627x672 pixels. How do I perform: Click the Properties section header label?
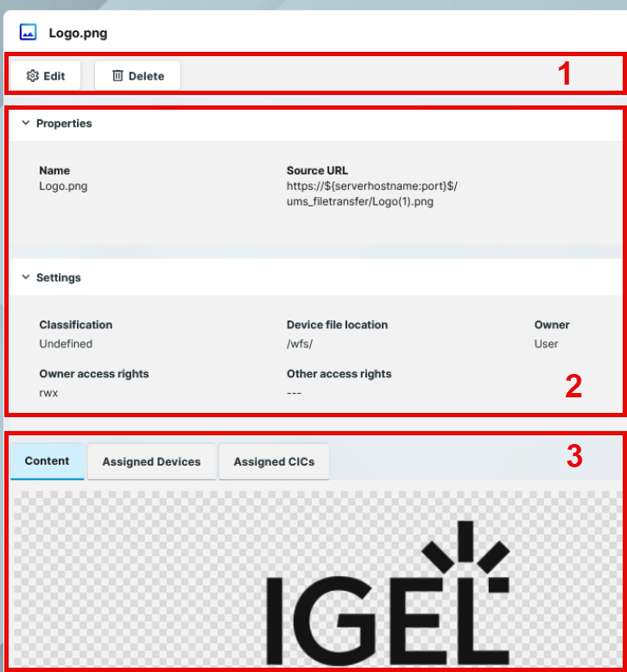pos(64,124)
